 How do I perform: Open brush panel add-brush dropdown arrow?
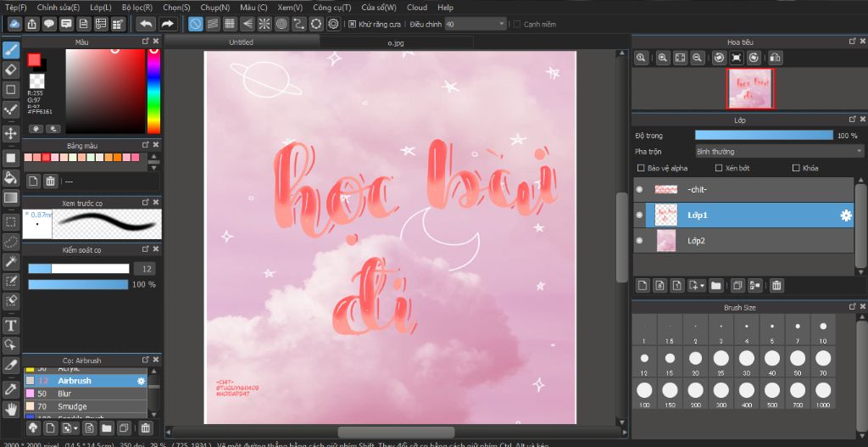(75, 428)
